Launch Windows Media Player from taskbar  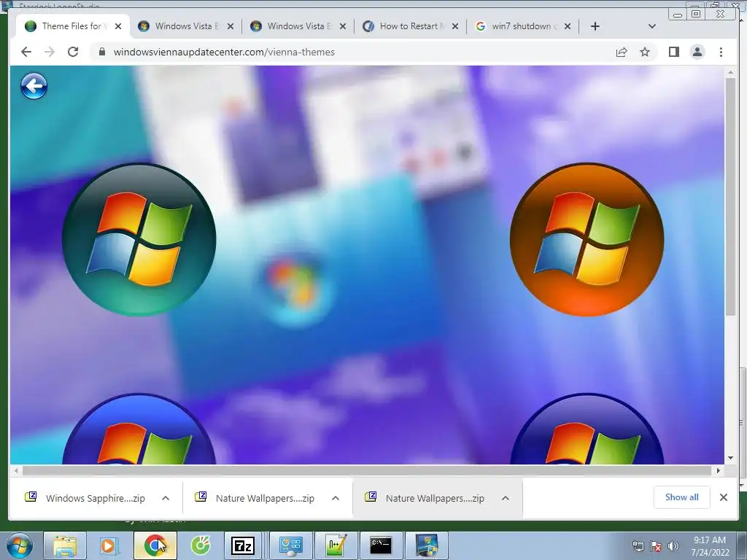click(x=109, y=545)
